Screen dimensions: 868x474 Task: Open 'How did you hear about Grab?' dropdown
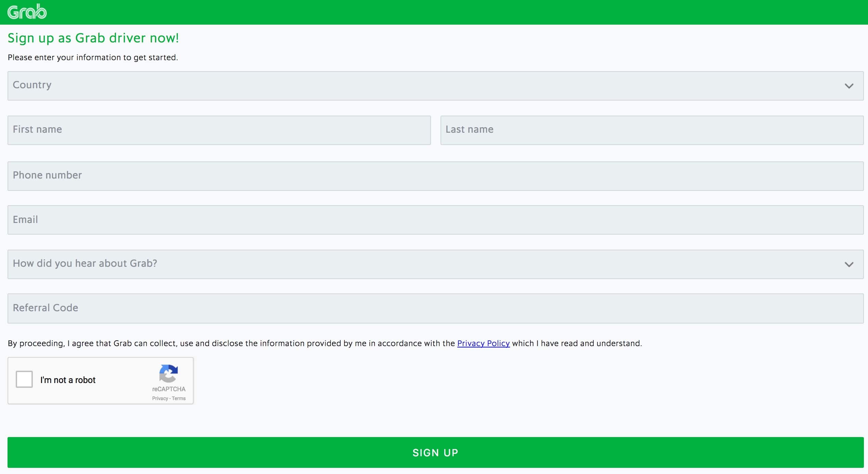[435, 264]
